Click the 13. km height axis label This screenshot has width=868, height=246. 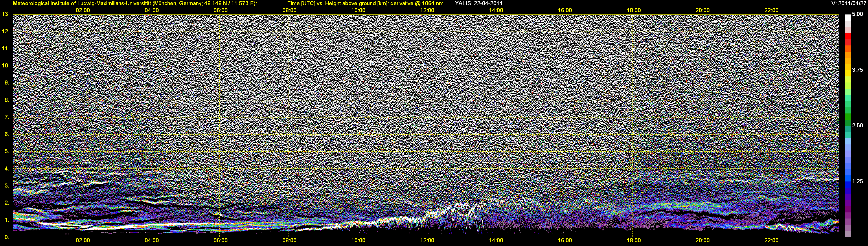pos(6,14)
